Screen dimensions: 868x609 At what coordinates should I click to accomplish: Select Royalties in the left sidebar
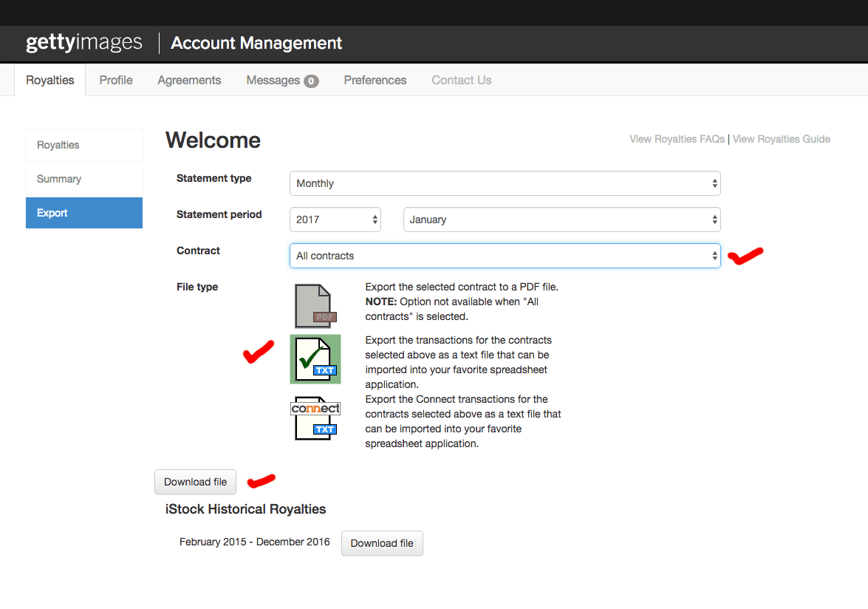coord(84,145)
